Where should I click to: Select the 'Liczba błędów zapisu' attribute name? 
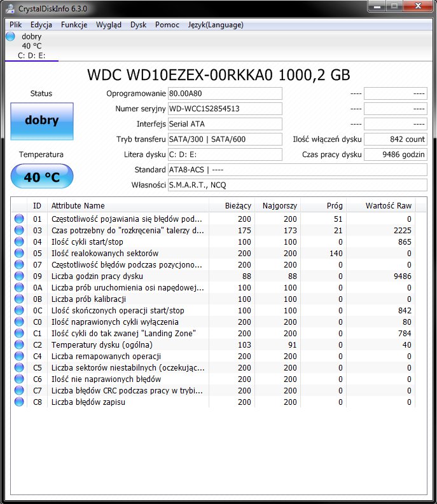[88, 402]
